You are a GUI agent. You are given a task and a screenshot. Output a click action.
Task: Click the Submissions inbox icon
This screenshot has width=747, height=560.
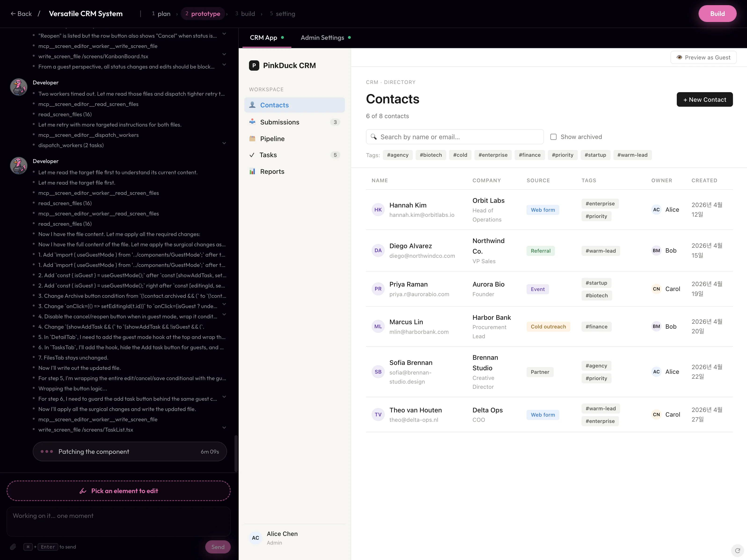tap(252, 122)
